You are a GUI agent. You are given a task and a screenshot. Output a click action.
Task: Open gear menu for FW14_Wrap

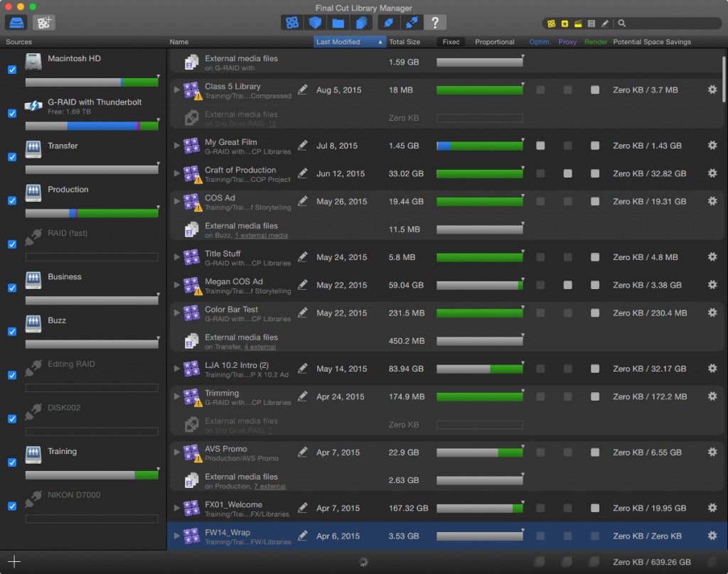pos(712,536)
